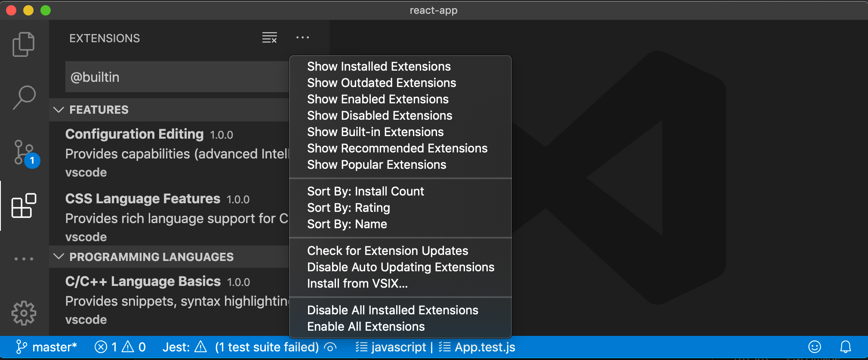
Task: Clear extensions search results icon
Action: (270, 38)
